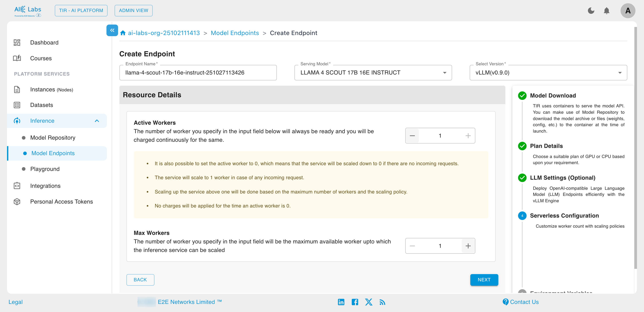Click the AI Labs logo
Image resolution: width=644 pixels, height=312 pixels.
tap(28, 11)
